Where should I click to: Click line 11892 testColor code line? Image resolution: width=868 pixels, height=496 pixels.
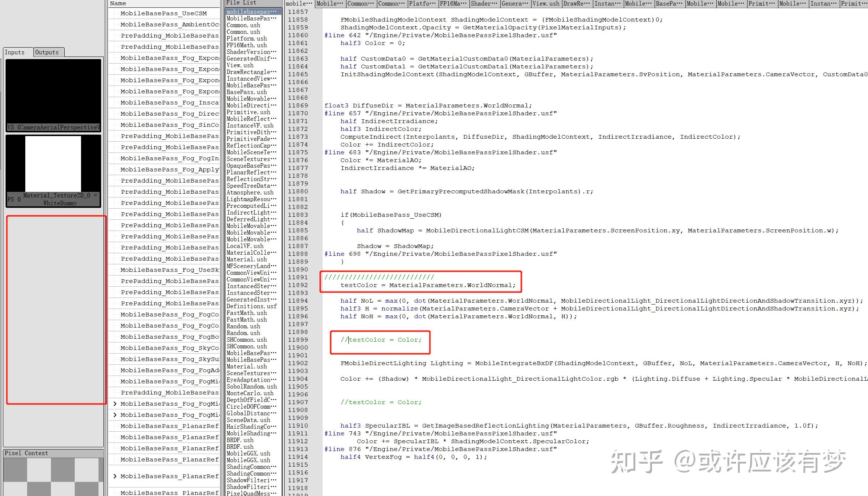(427, 285)
